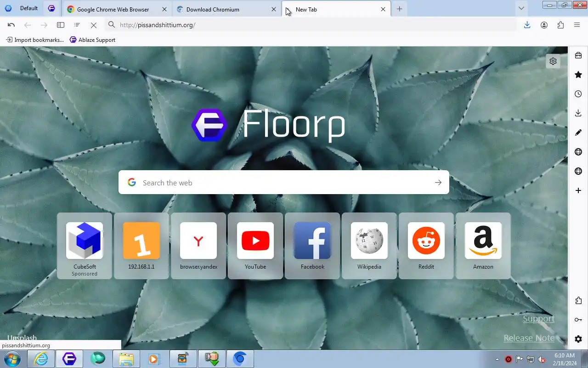Expand the list all tabs dropdown

(x=521, y=8)
